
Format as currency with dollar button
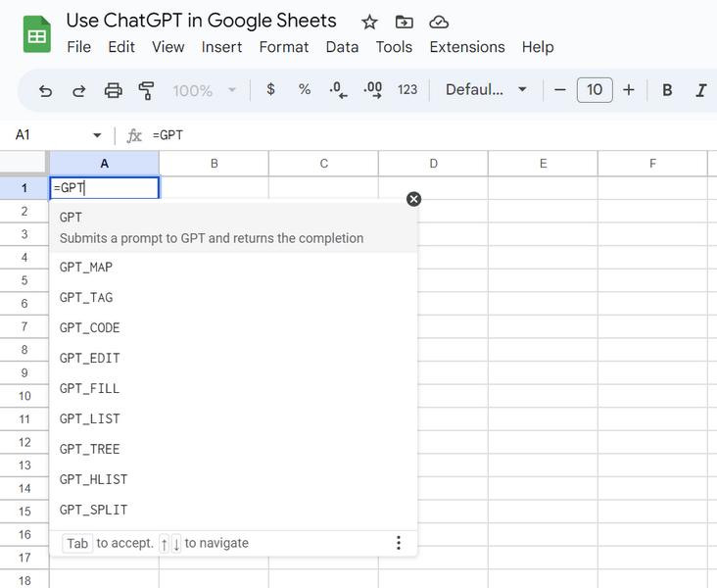[x=271, y=90]
